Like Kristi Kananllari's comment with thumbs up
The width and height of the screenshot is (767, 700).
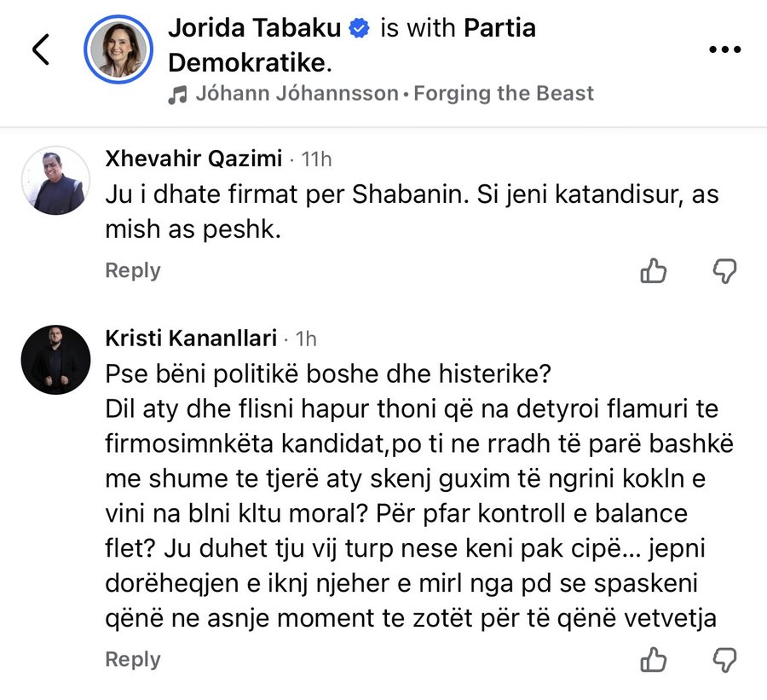[x=653, y=659]
